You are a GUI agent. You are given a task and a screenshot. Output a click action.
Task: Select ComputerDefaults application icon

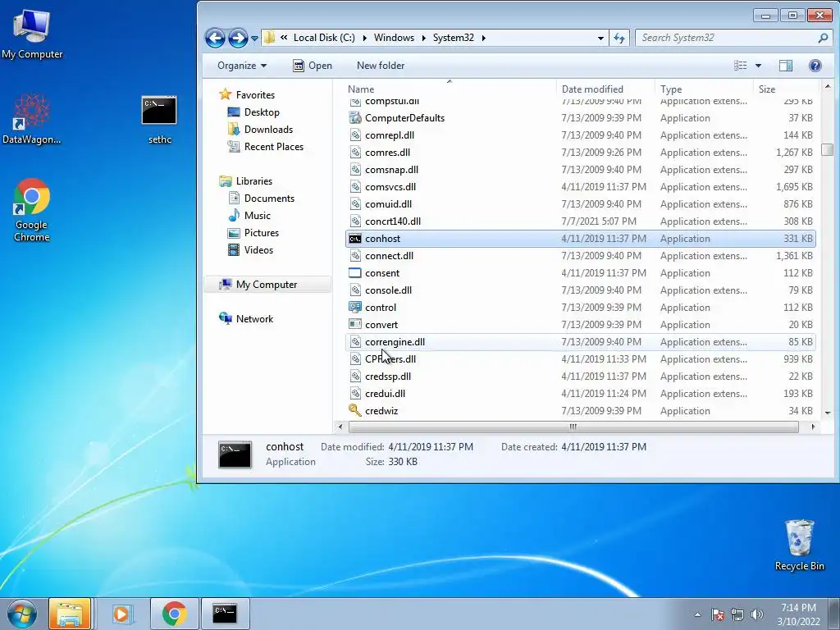coord(354,118)
